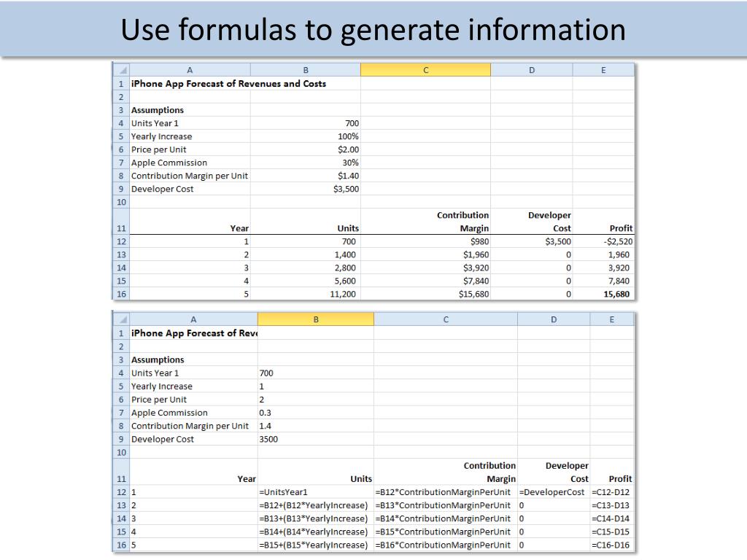Click the -$2,520 profit cell

[x=618, y=241]
